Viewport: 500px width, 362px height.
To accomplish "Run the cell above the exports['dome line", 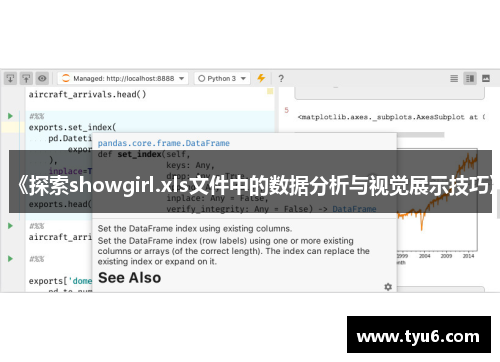I will pyautogui.click(x=10, y=259).
